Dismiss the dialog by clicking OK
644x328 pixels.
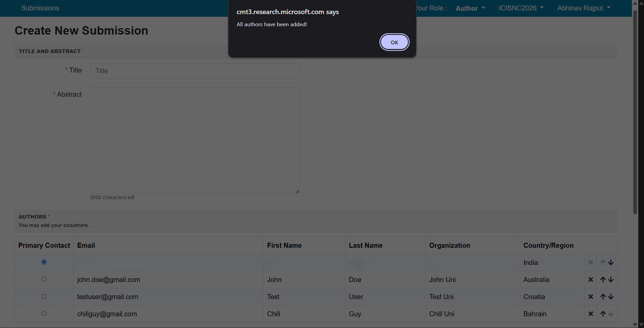[x=394, y=42]
